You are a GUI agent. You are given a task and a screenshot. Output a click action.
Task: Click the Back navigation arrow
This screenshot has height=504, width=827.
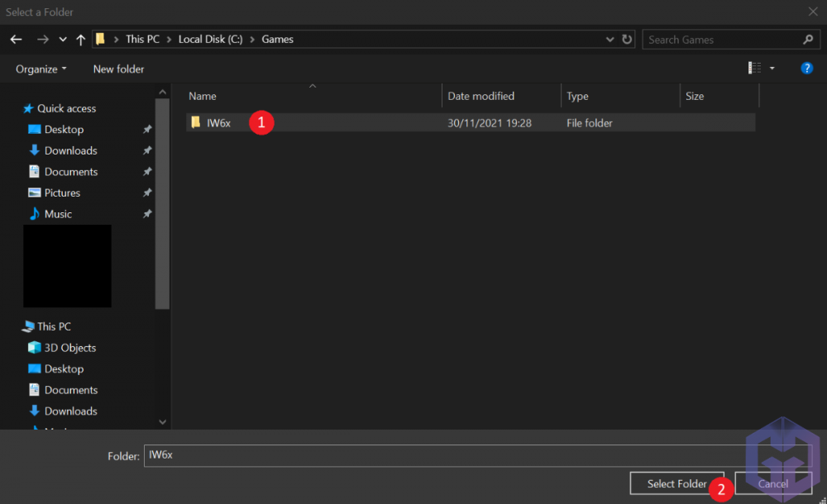pyautogui.click(x=16, y=40)
